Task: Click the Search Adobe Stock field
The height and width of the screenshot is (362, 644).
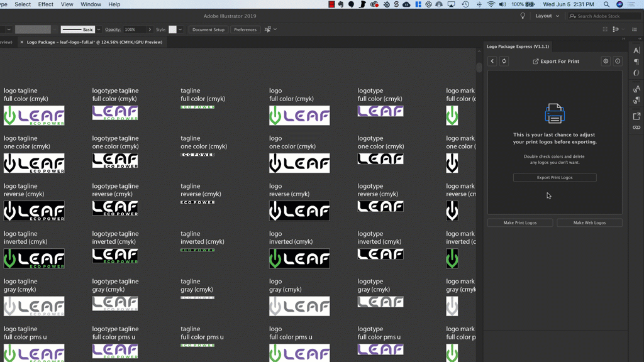Action: 604,16
